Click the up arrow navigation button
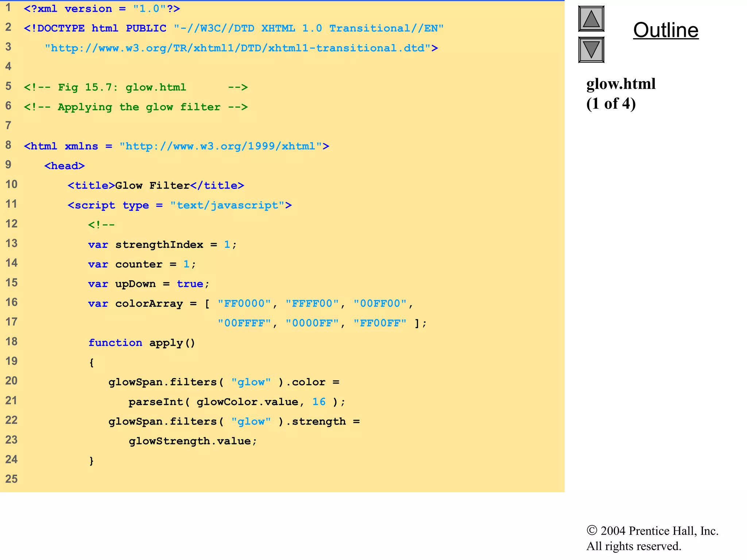747x560 pixels. click(591, 19)
